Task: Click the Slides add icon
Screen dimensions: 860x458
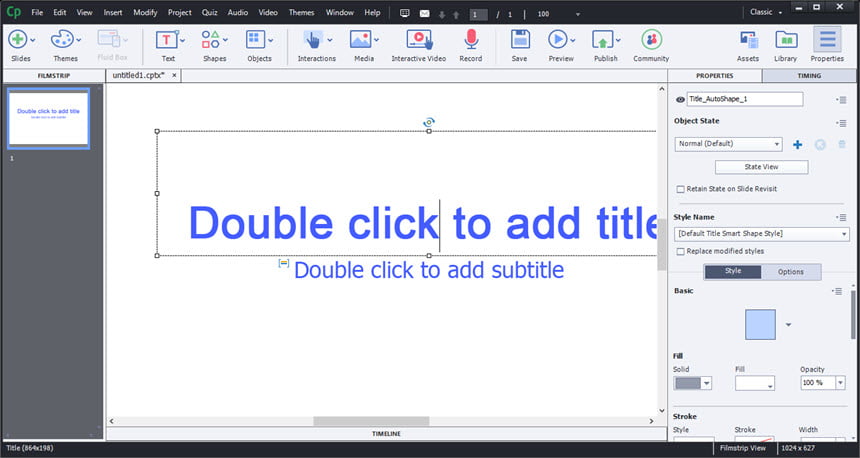Action: click(x=18, y=39)
